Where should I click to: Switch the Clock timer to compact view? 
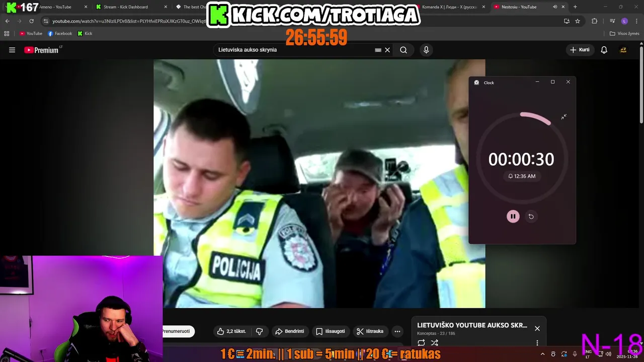pyautogui.click(x=564, y=117)
